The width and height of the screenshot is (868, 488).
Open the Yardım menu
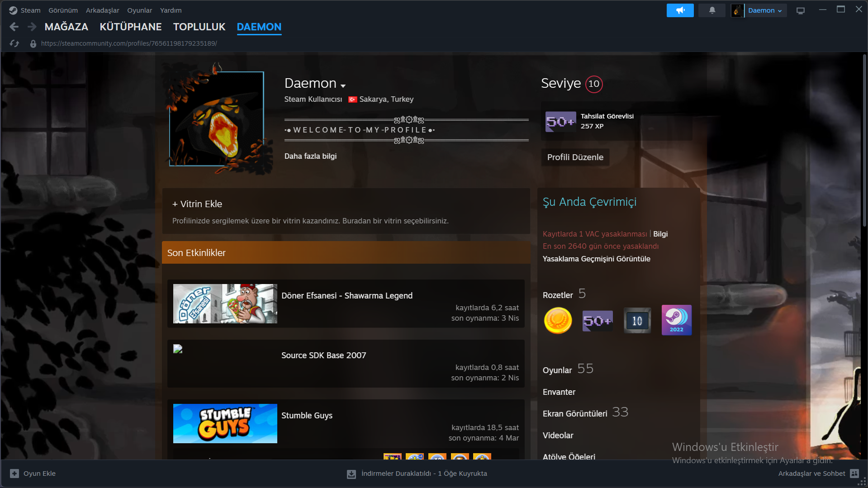coord(171,10)
